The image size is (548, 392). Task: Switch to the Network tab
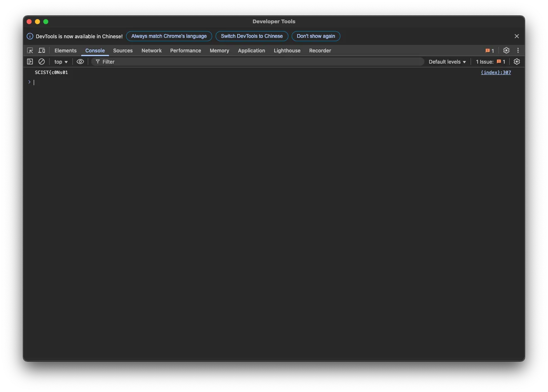151,50
